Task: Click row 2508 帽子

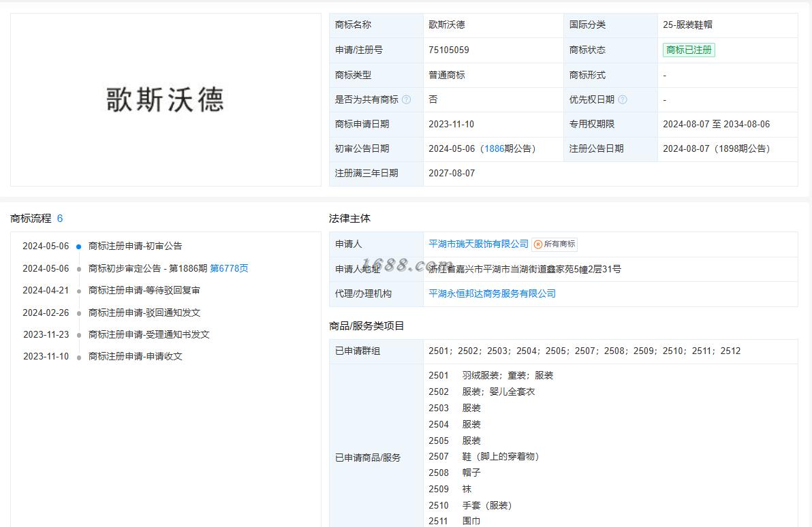Action: point(454,473)
